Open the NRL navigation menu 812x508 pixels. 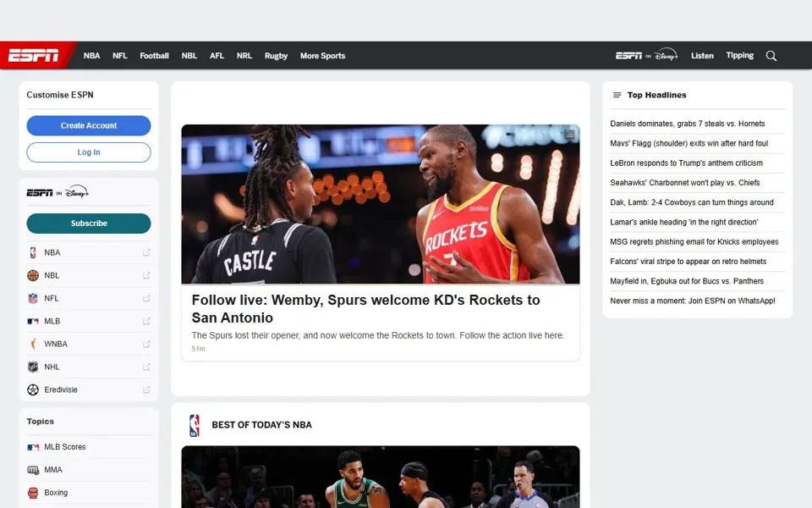(x=244, y=56)
